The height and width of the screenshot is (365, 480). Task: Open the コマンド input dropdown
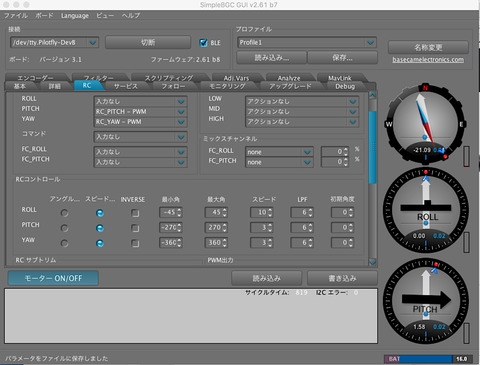coord(140,137)
